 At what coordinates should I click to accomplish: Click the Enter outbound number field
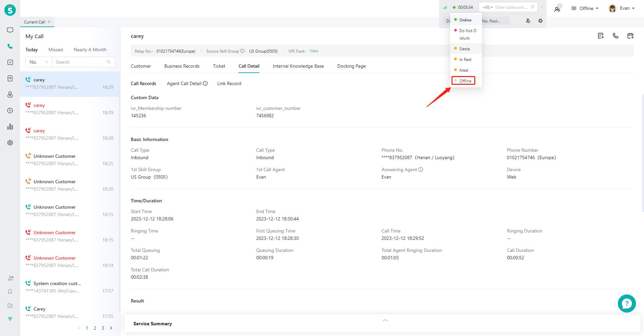click(512, 7)
